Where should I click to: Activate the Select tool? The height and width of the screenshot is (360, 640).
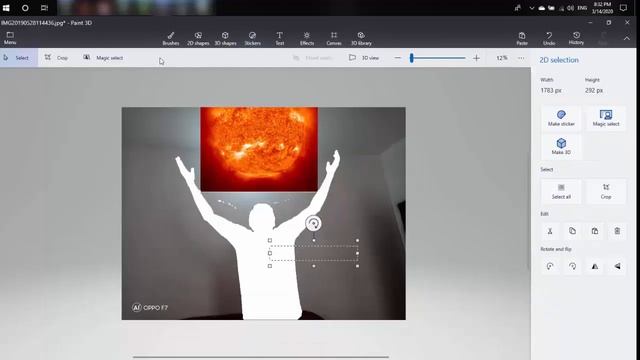(x=19, y=58)
